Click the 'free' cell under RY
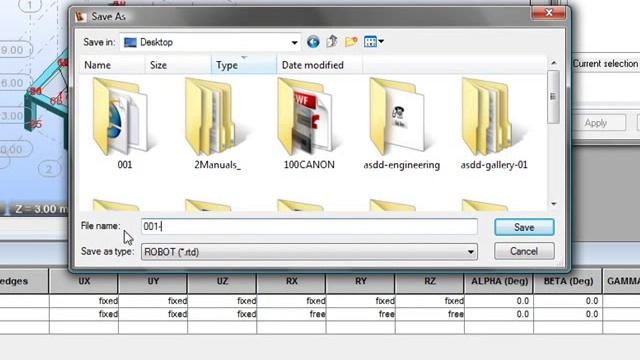The image size is (640, 360). 360,314
